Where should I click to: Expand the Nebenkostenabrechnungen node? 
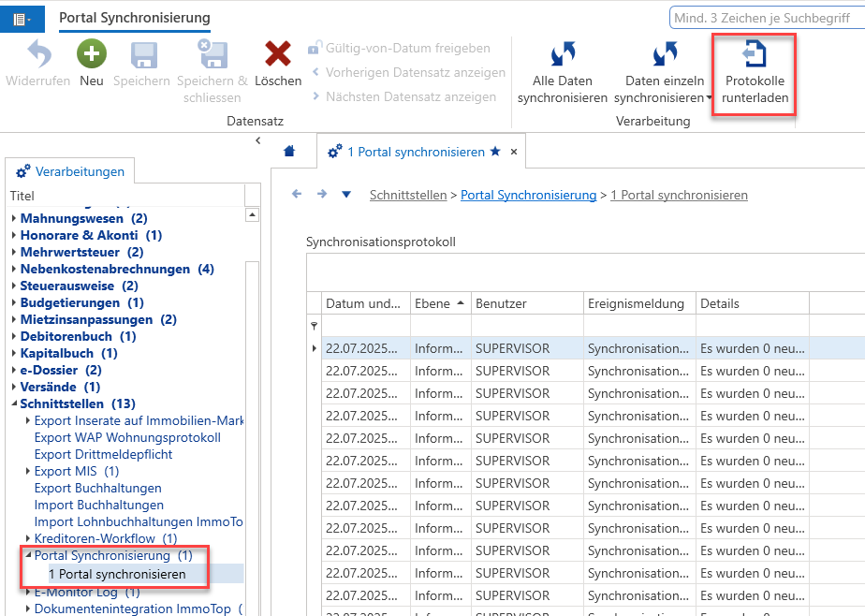click(14, 269)
